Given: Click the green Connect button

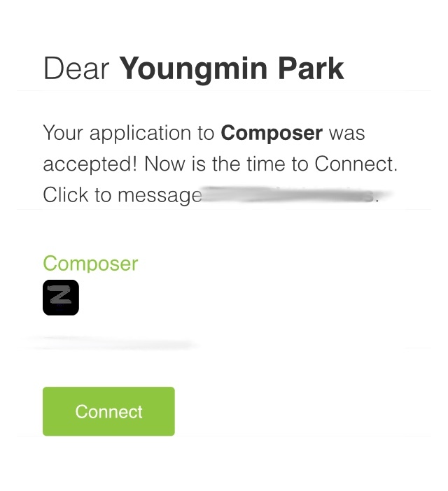Looking at the screenshot, I should pos(108,411).
